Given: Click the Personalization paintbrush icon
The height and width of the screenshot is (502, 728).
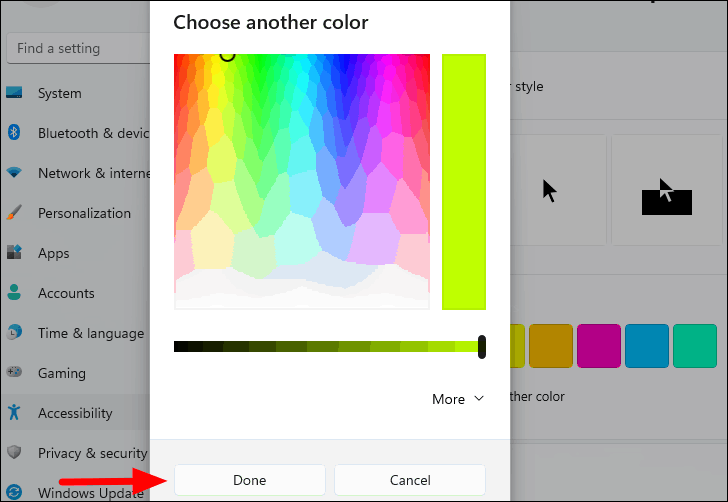Looking at the screenshot, I should 14,213.
